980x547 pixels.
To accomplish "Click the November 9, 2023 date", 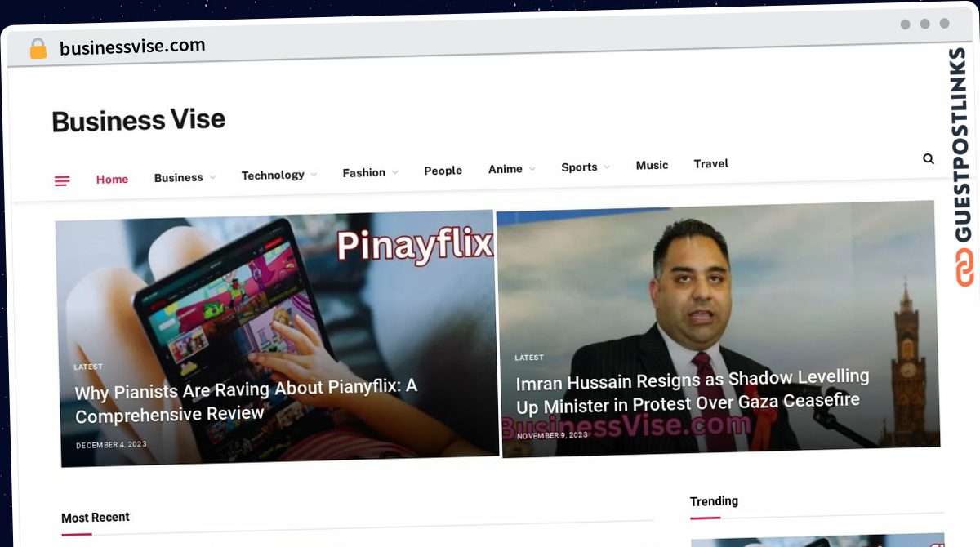I will 552,435.
